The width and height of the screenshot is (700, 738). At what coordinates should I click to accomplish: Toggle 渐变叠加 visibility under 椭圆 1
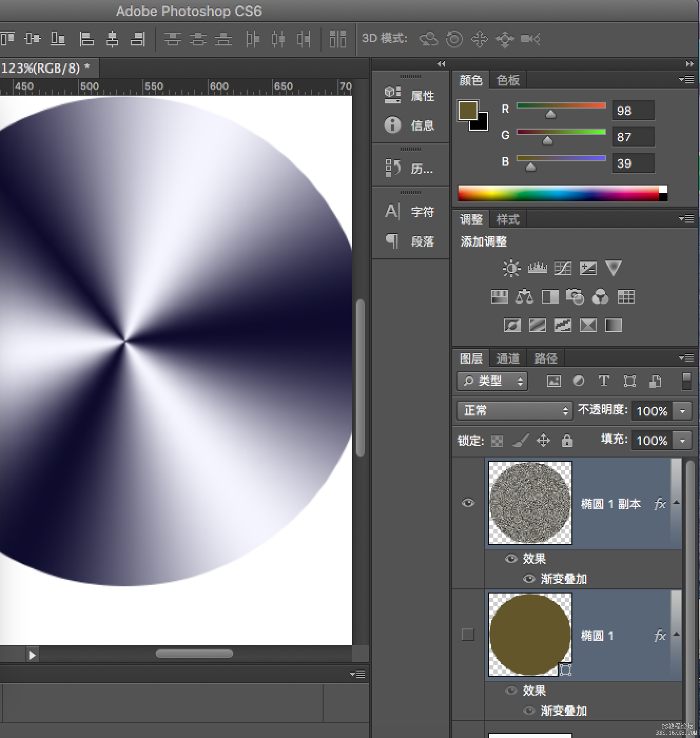coord(529,711)
